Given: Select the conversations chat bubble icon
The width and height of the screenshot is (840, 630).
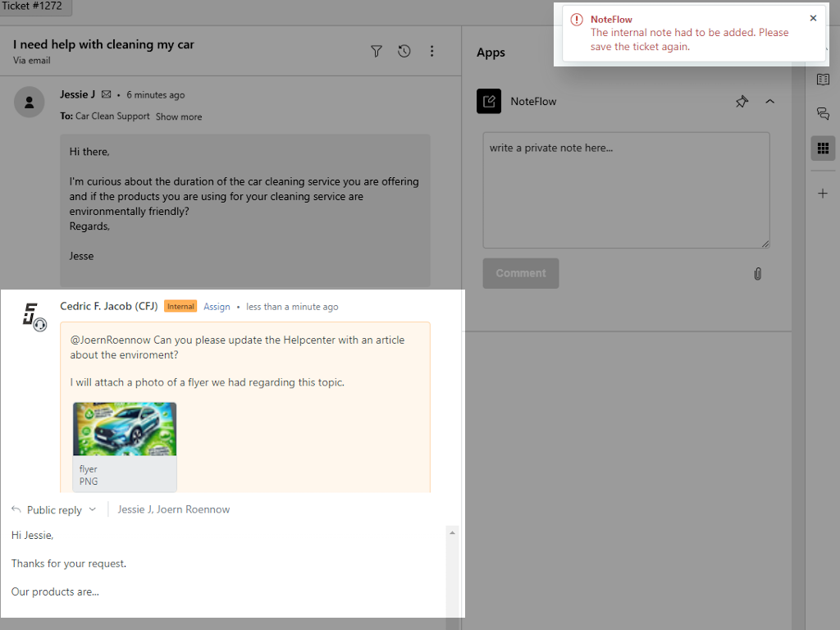Looking at the screenshot, I should tap(823, 113).
